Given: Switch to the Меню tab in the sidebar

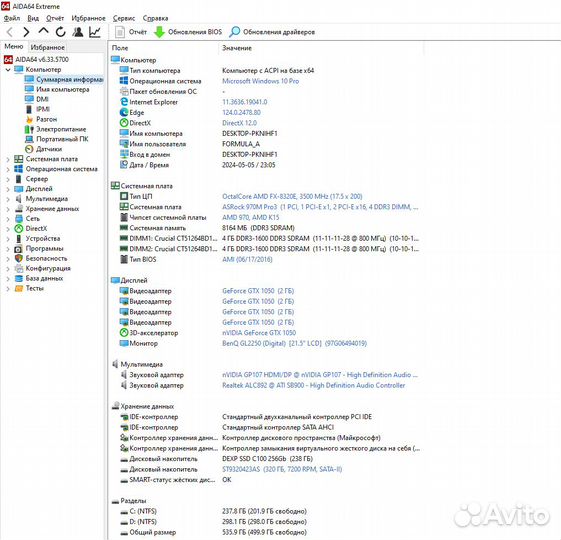Looking at the screenshot, I should click(x=14, y=47).
